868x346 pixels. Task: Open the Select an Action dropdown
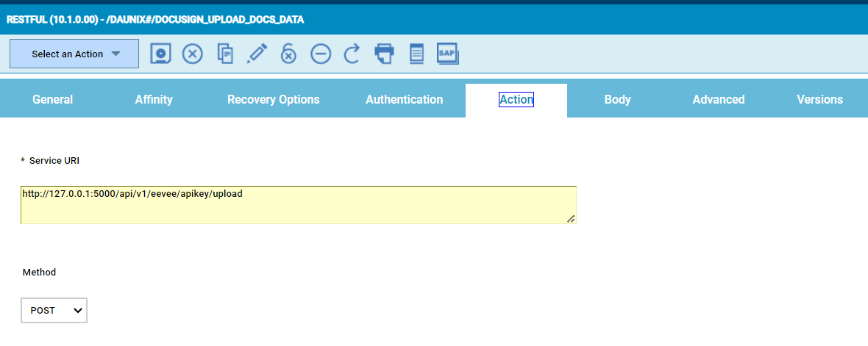point(74,54)
